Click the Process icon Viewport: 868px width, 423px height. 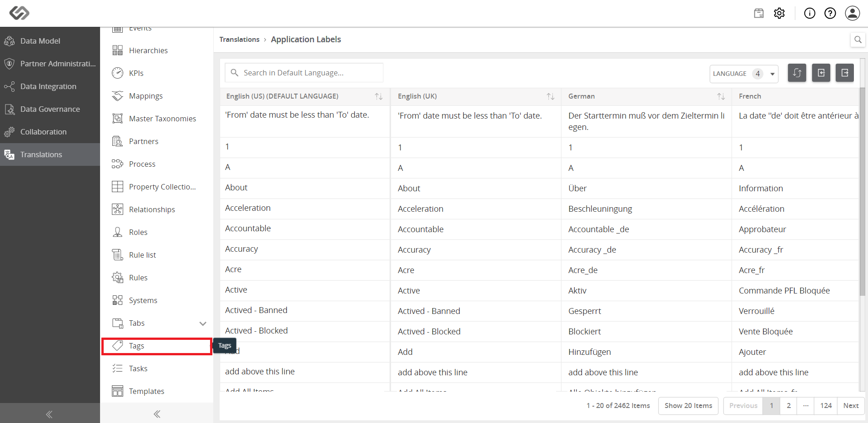117,164
